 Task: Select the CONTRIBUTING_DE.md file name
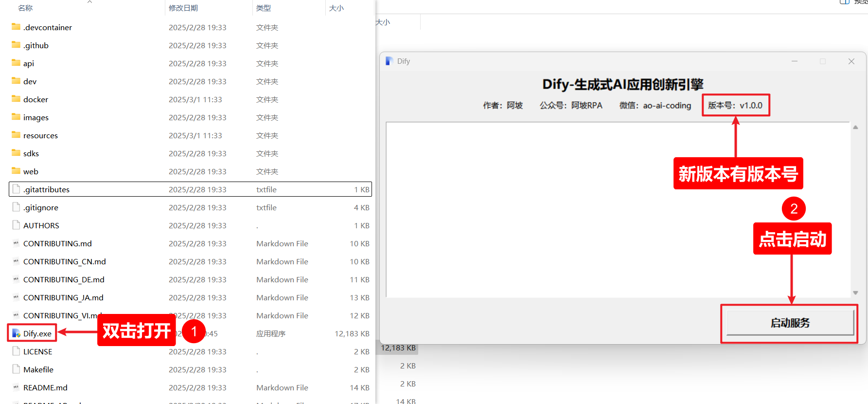click(x=64, y=279)
